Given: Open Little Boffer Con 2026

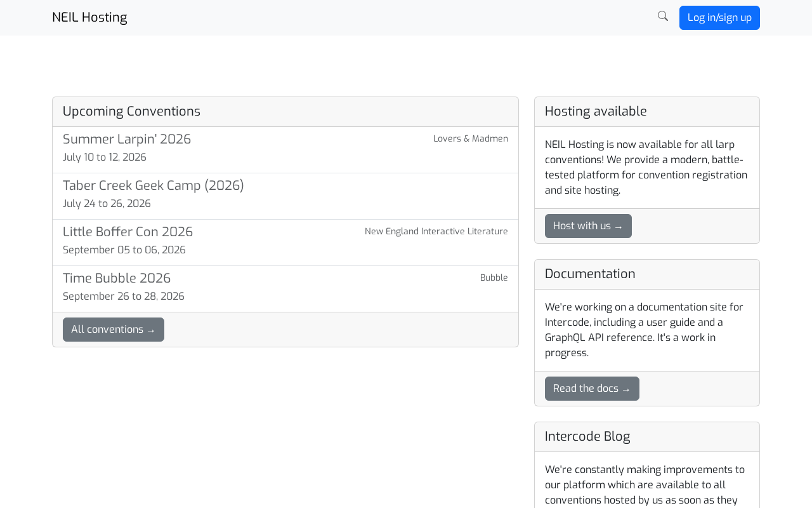Looking at the screenshot, I should pos(128,232).
